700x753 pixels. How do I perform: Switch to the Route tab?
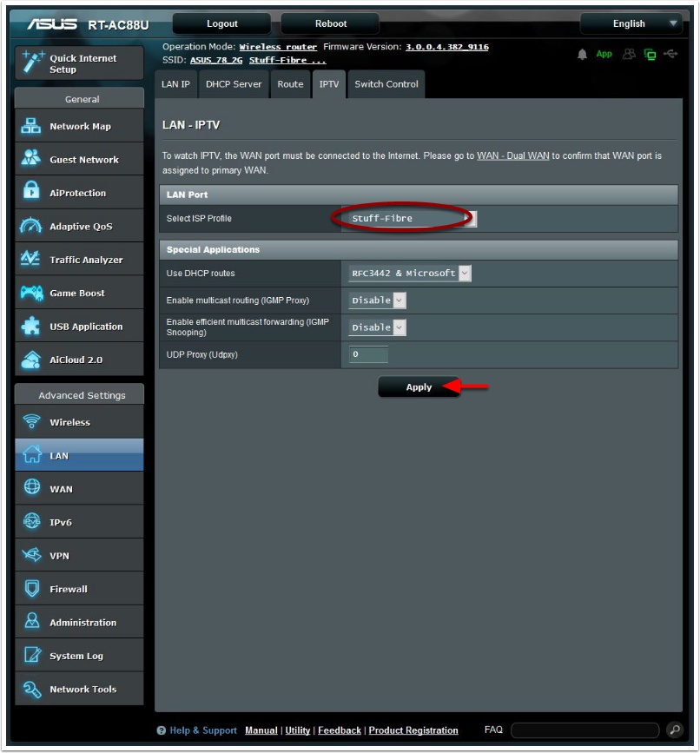[290, 84]
